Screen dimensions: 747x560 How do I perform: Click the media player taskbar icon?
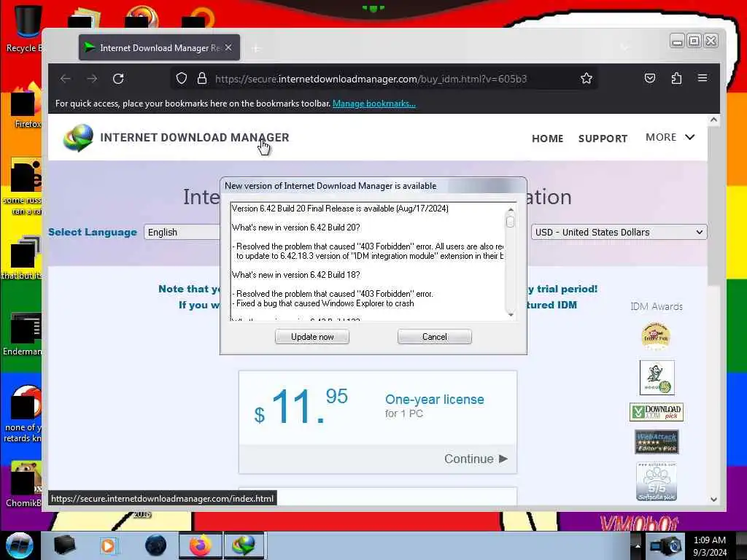coord(108,545)
